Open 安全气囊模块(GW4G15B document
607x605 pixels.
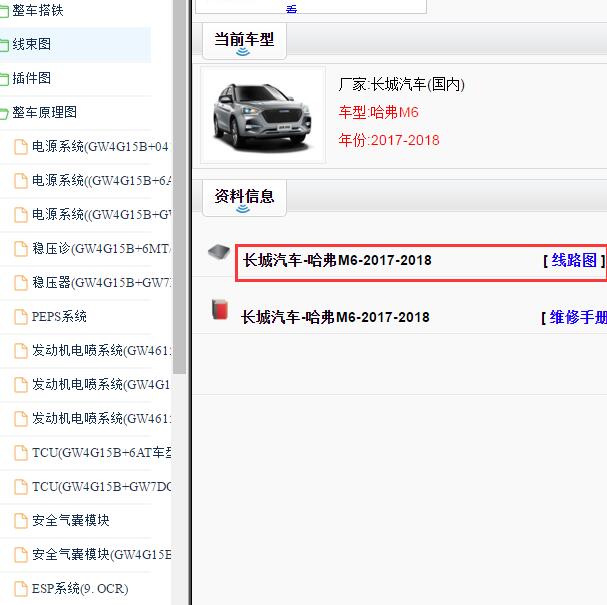[x=101, y=555]
